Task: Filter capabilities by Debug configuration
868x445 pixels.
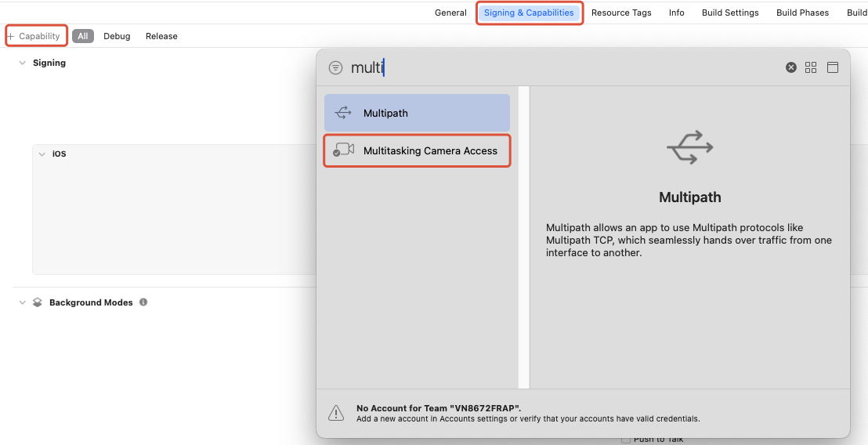Action: [117, 36]
